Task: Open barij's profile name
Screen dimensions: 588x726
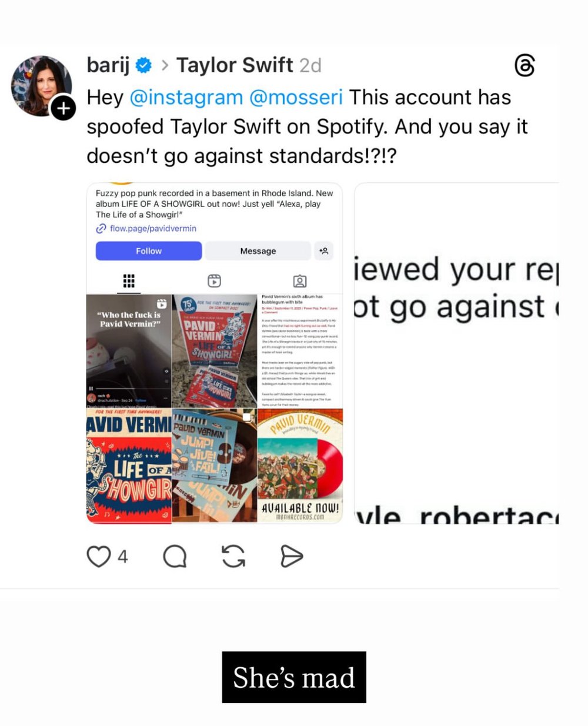Action: pos(108,65)
